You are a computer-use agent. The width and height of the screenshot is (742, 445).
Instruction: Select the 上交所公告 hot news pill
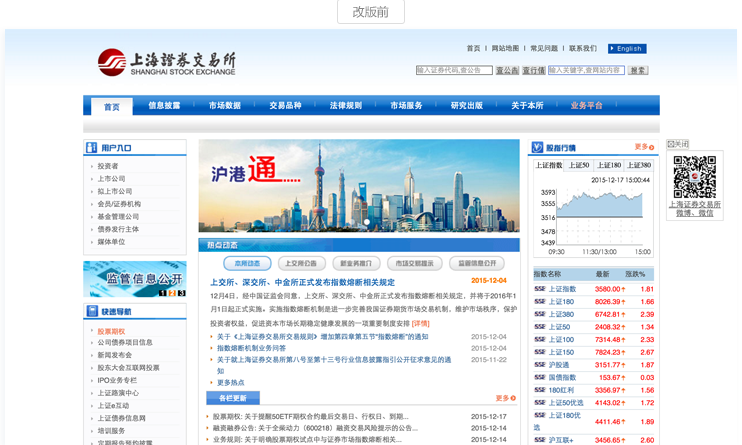[301, 263]
